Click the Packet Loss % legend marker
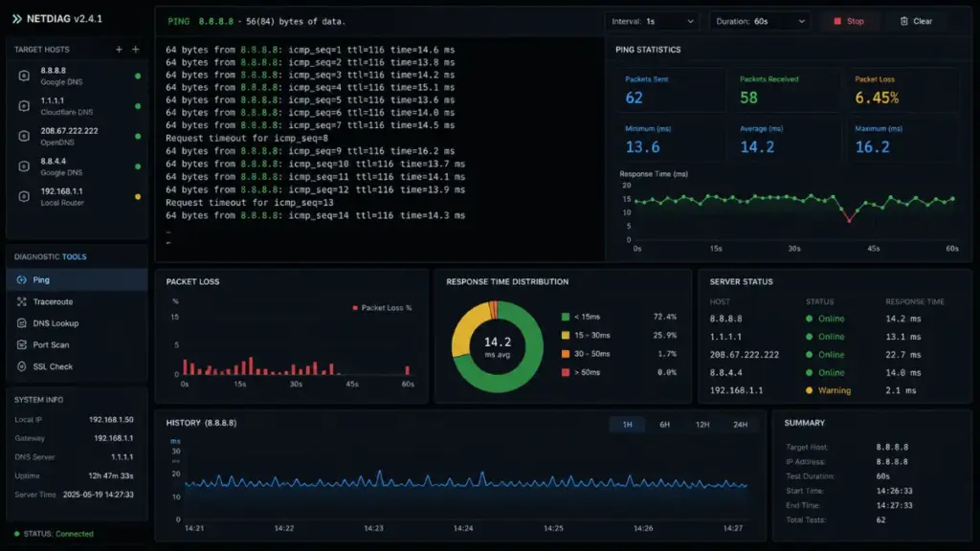The width and height of the screenshot is (980, 551). point(355,308)
